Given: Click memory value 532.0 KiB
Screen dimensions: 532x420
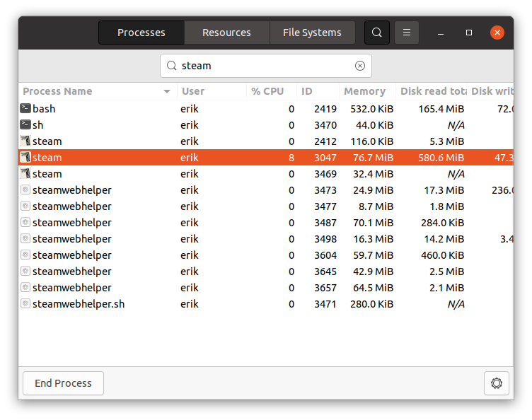Looking at the screenshot, I should pos(372,109).
